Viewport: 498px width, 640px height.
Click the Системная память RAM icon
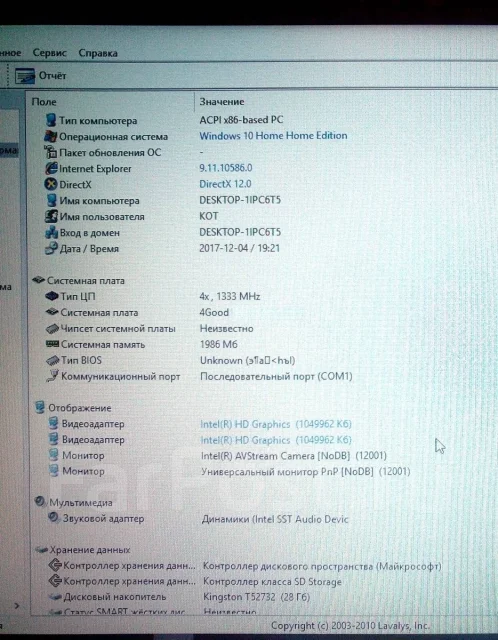coord(52,344)
